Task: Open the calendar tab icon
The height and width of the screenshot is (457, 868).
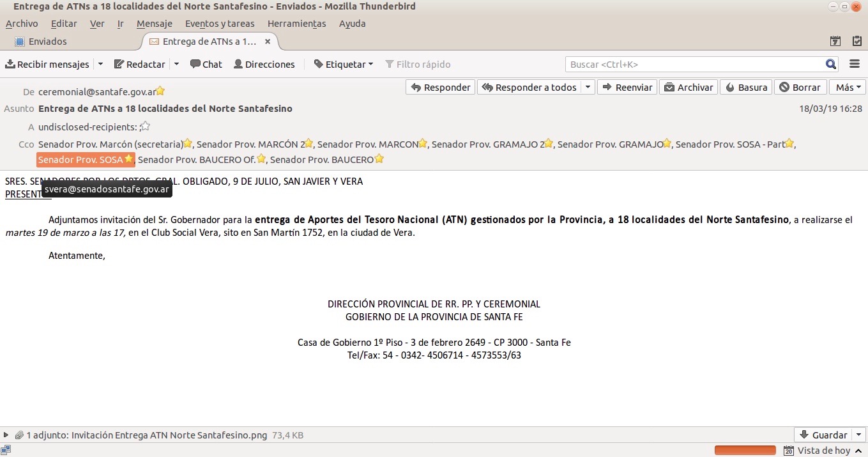Action: pos(835,42)
